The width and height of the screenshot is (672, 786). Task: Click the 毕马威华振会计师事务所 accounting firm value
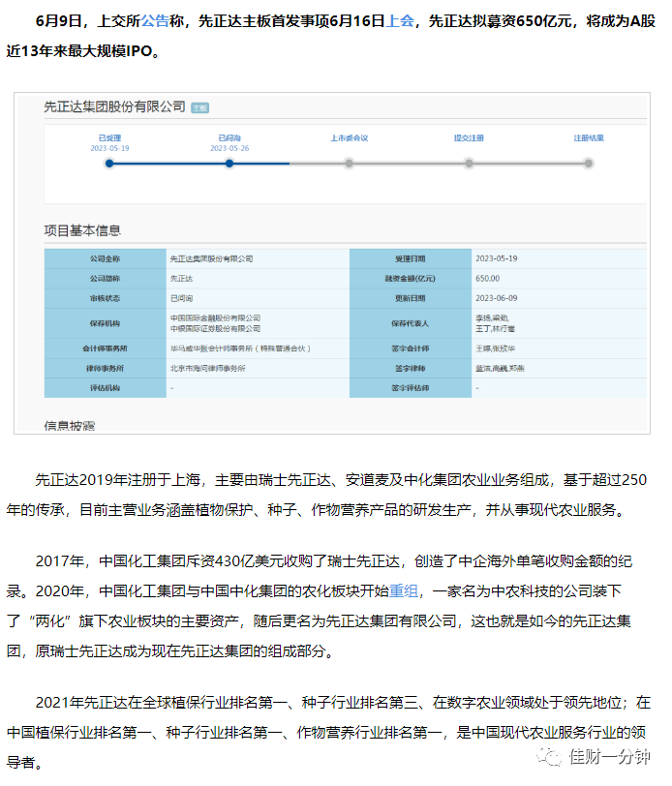coord(240,348)
